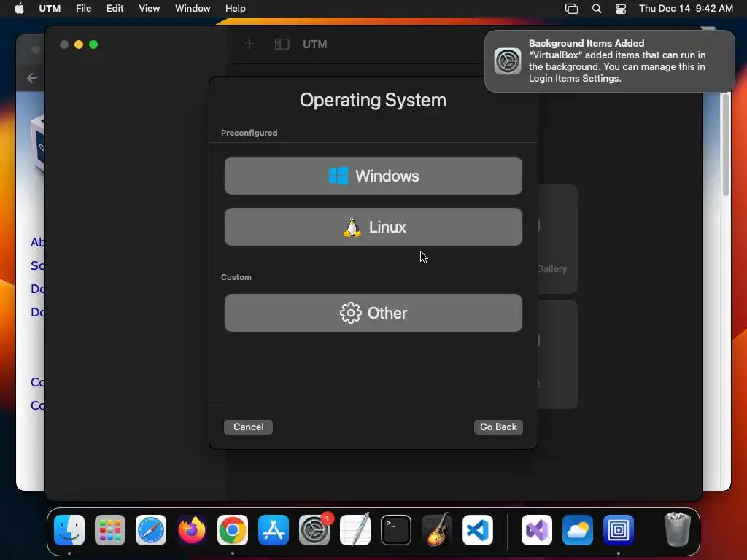Switch to UTM app in the Dock

click(x=619, y=530)
